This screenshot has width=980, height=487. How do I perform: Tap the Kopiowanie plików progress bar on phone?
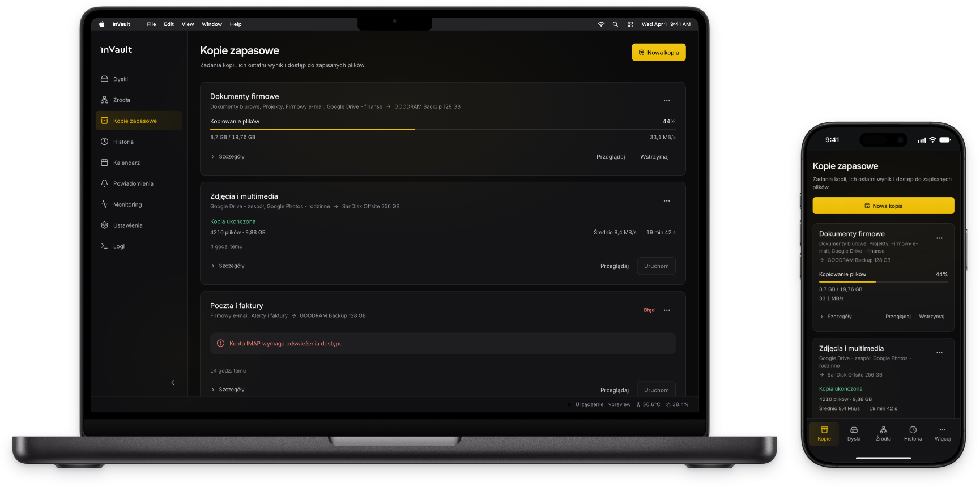(883, 281)
